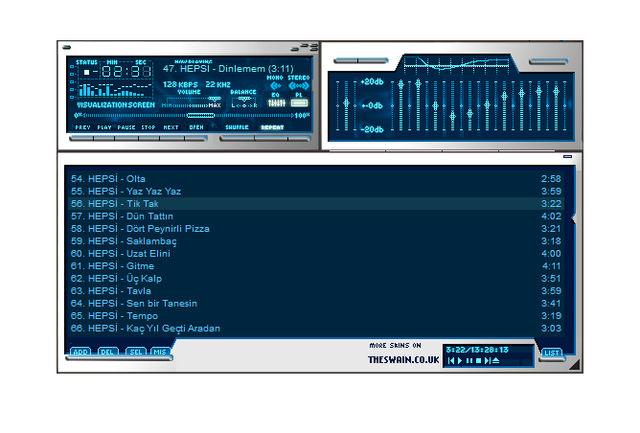Open the playlist DEL menu
640x433 pixels.
click(x=107, y=352)
